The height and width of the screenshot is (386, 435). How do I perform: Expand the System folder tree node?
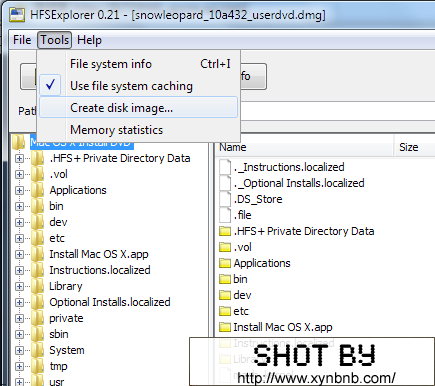(19, 351)
